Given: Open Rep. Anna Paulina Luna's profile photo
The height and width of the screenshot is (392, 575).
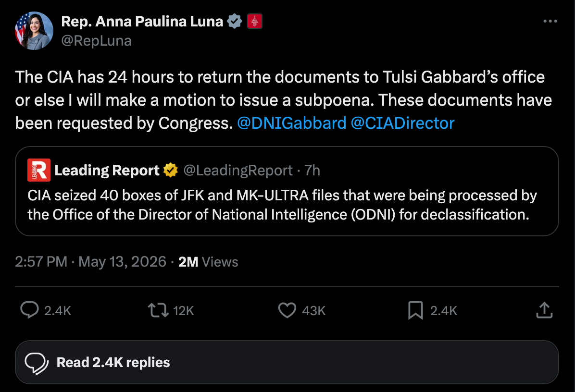Looking at the screenshot, I should (x=34, y=31).
